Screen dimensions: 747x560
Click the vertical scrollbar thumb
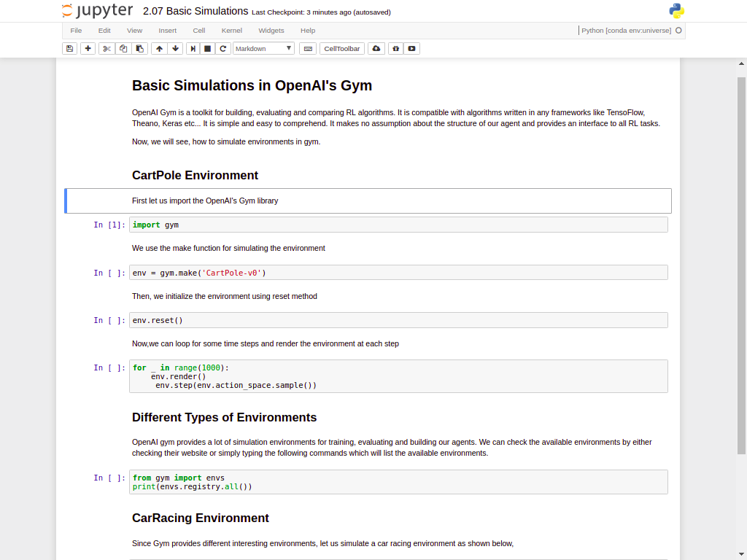[x=741, y=265]
